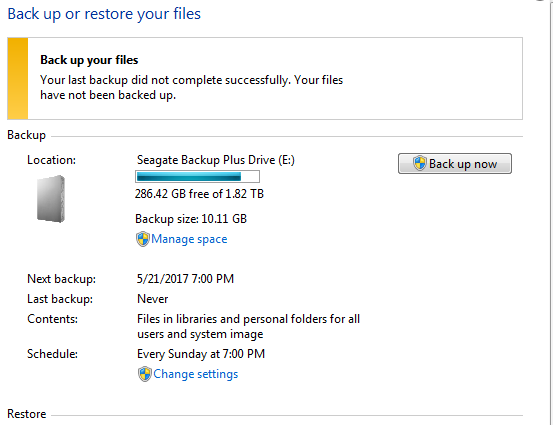This screenshot has width=553, height=425.
Task: Select the Back up your files heading
Action: (x=89, y=60)
